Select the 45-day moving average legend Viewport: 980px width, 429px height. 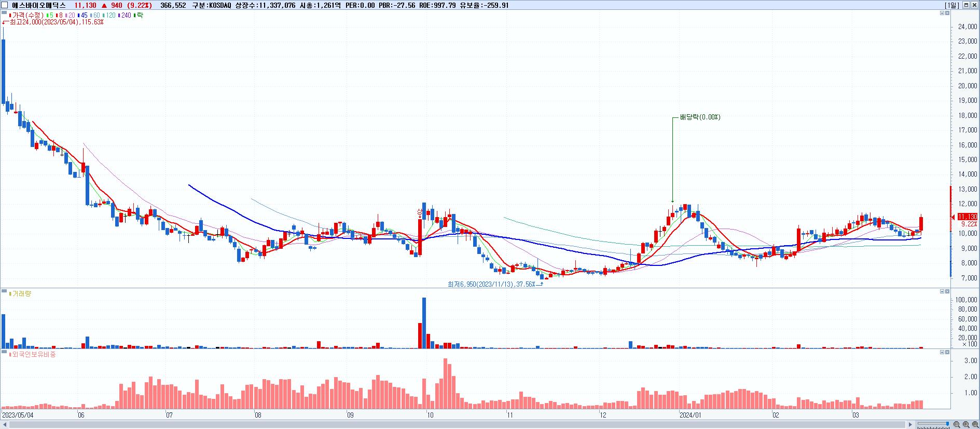point(83,15)
